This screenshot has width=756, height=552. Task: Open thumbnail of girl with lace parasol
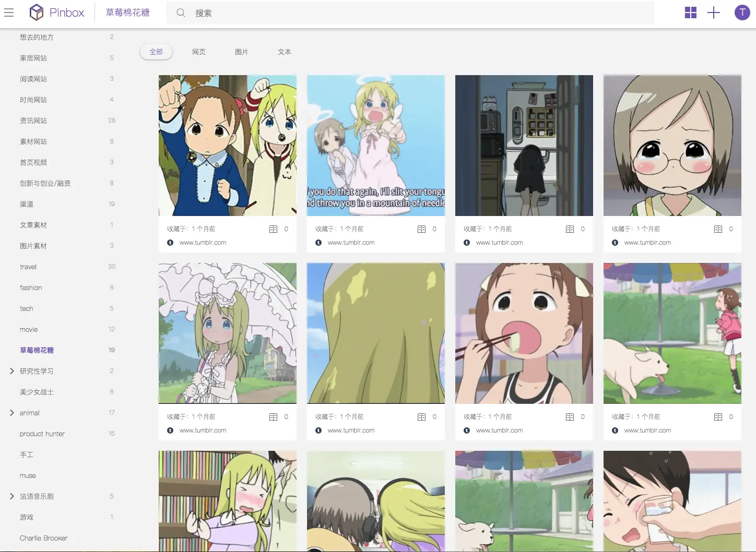point(228,333)
